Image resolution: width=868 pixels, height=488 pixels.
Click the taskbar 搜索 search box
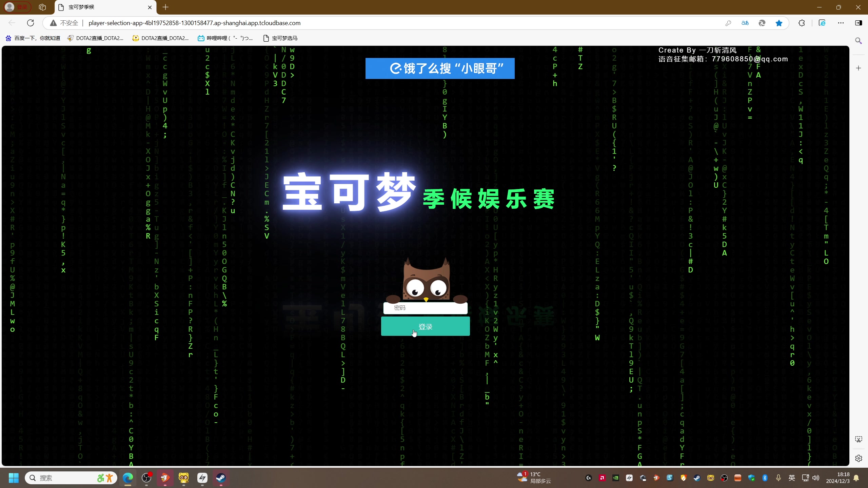pos(71,478)
